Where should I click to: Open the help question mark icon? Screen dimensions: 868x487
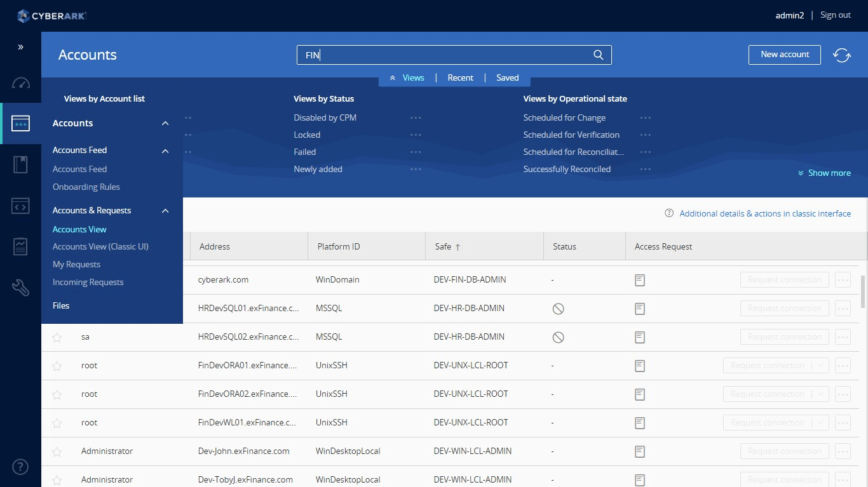tap(20, 467)
